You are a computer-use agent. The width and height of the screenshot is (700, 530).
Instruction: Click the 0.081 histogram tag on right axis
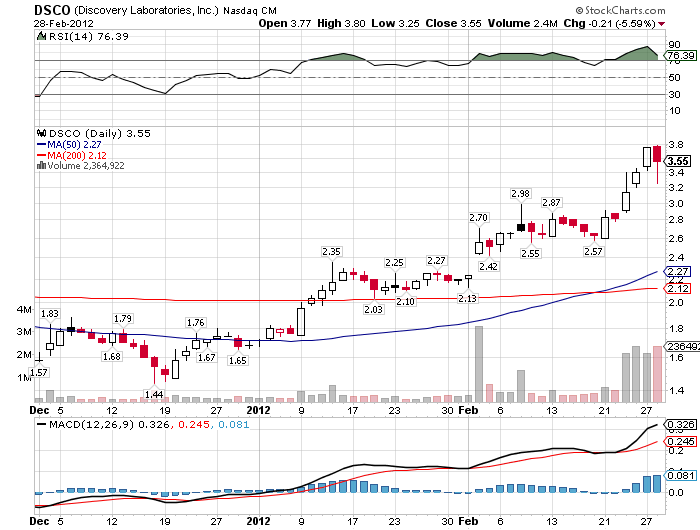[x=680, y=476]
